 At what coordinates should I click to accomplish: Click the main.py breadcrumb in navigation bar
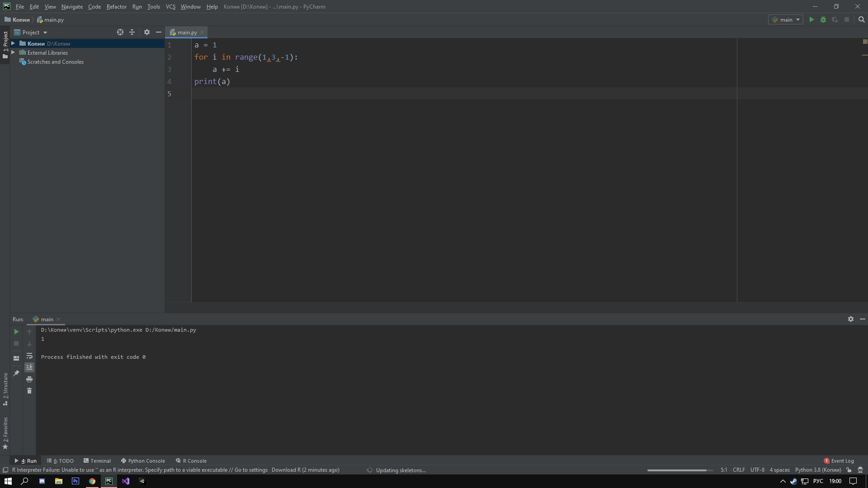pos(51,20)
